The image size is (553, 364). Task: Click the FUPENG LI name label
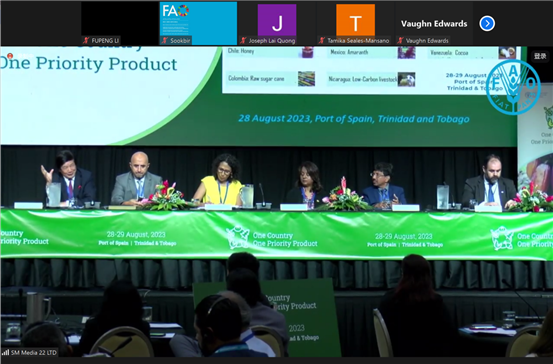click(105, 41)
